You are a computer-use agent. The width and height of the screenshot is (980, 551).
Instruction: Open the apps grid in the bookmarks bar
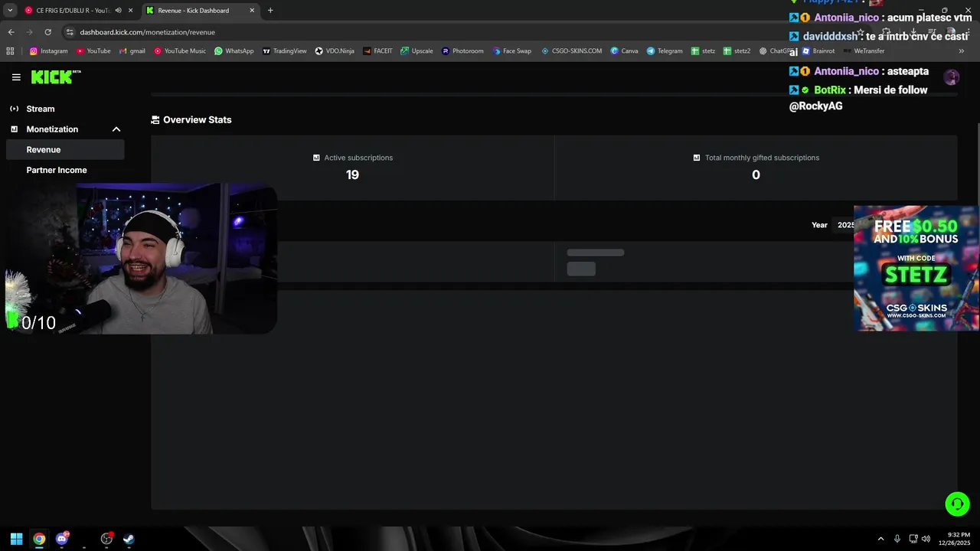pos(10,51)
